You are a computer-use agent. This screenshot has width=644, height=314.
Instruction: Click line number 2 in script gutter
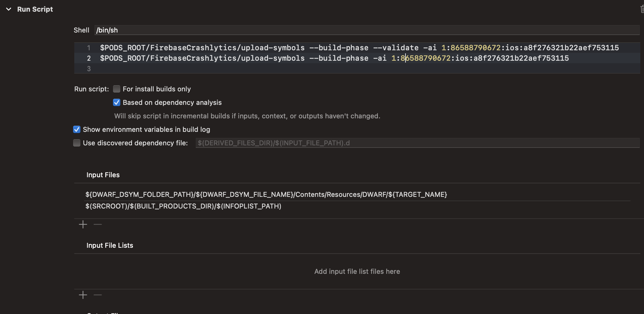coord(89,58)
